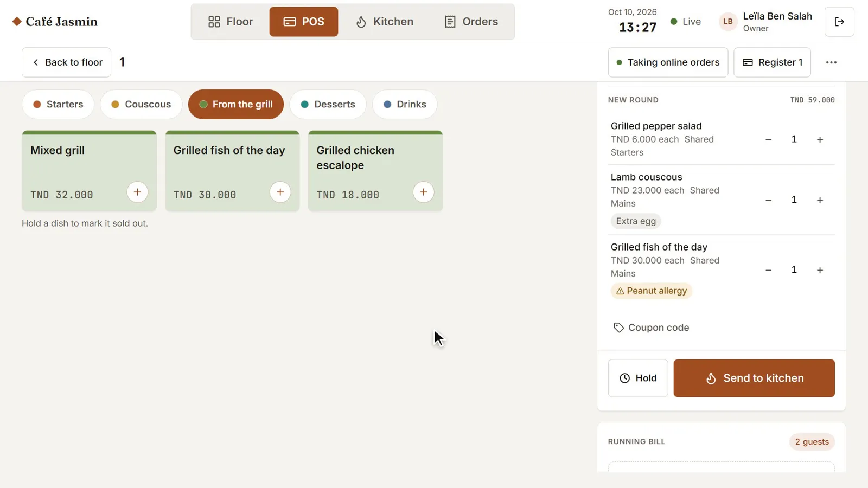Open the three-dot more options menu
The image size is (868, 488).
831,62
